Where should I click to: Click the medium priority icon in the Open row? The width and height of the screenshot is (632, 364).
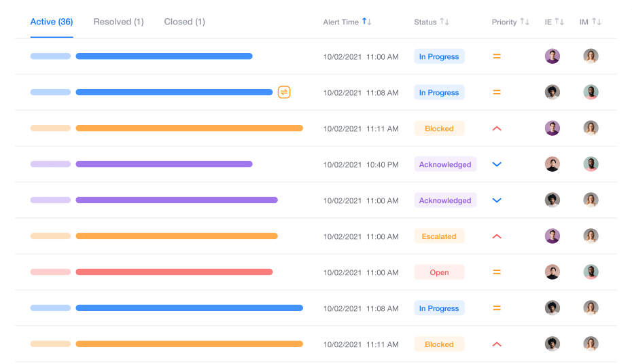(x=497, y=272)
